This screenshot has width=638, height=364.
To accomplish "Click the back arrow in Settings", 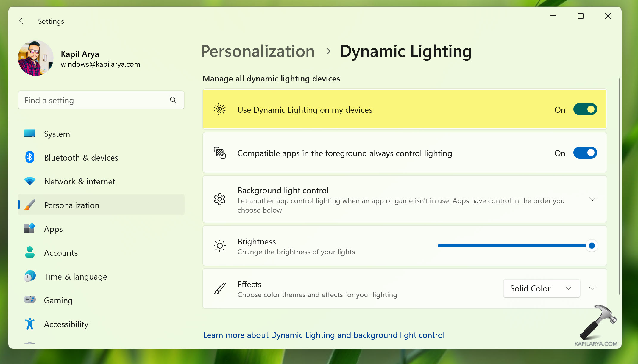I will coord(23,21).
